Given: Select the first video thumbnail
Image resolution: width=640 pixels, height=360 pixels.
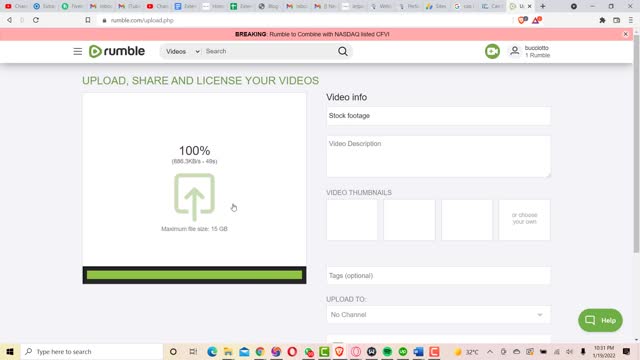Looking at the screenshot, I should pyautogui.click(x=352, y=220).
